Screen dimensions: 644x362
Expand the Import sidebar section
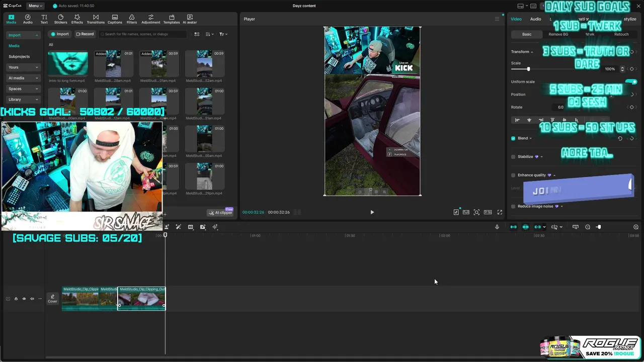click(x=23, y=35)
